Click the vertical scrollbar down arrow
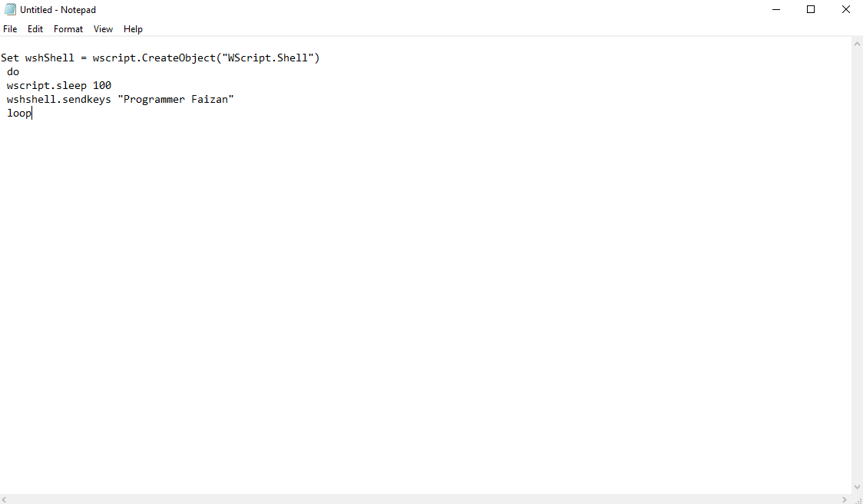863x504 pixels. (857, 487)
